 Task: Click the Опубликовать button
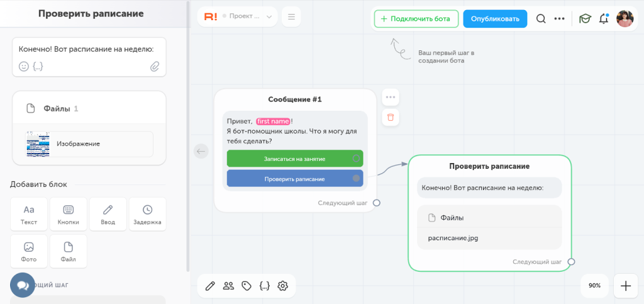[x=495, y=19]
